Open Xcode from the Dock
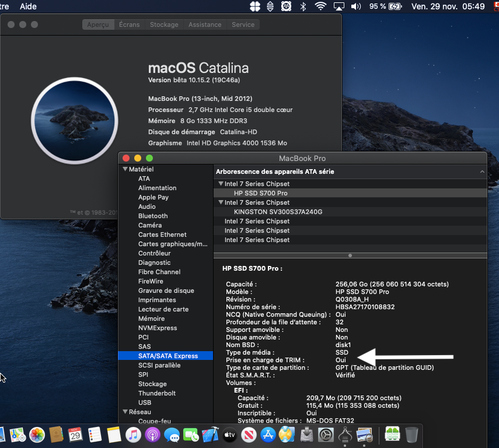The height and width of the screenshot is (448, 499). tap(210, 435)
